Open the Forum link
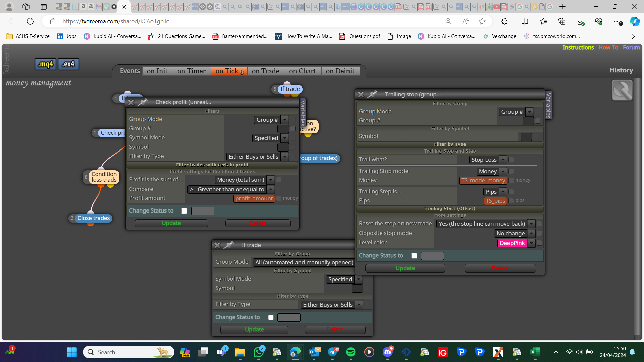This screenshot has width=644, height=362. click(x=631, y=48)
